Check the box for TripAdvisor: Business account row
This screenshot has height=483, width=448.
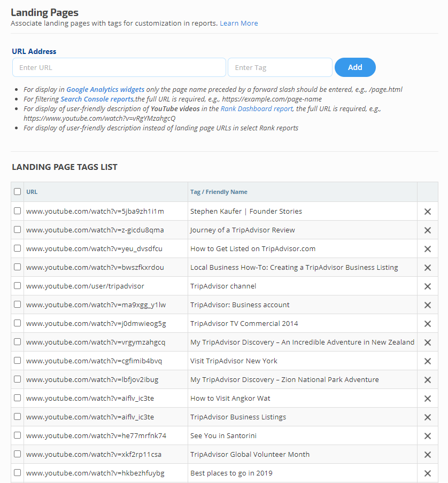[18, 305]
